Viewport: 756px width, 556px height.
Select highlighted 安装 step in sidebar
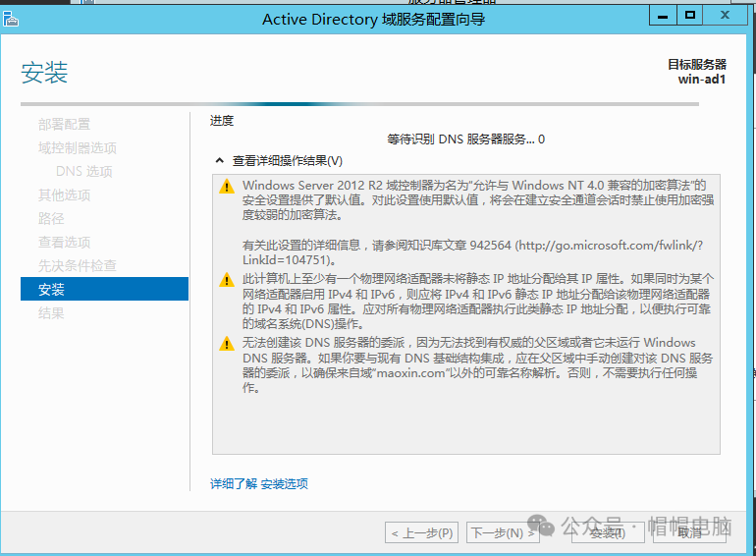[x=104, y=289]
